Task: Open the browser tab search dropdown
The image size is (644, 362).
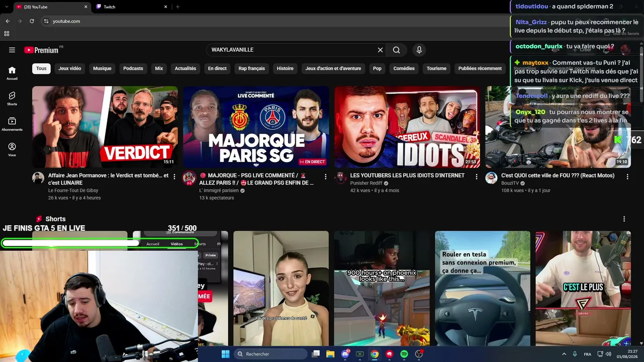Action: coord(6,7)
